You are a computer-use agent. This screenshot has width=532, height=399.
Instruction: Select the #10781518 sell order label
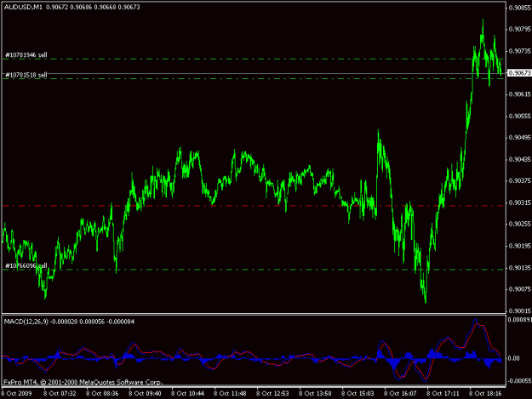tap(26, 75)
